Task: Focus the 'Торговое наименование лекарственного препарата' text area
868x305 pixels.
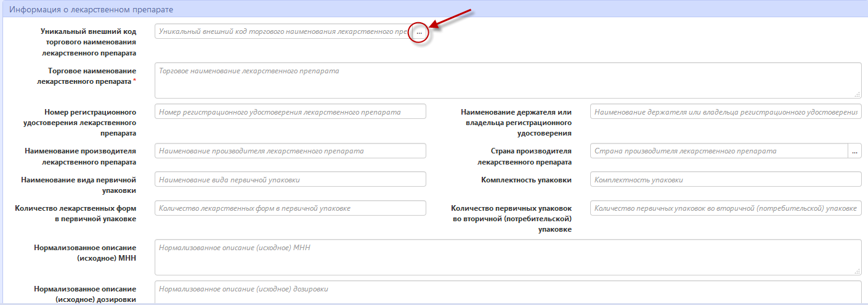Action: [507, 80]
